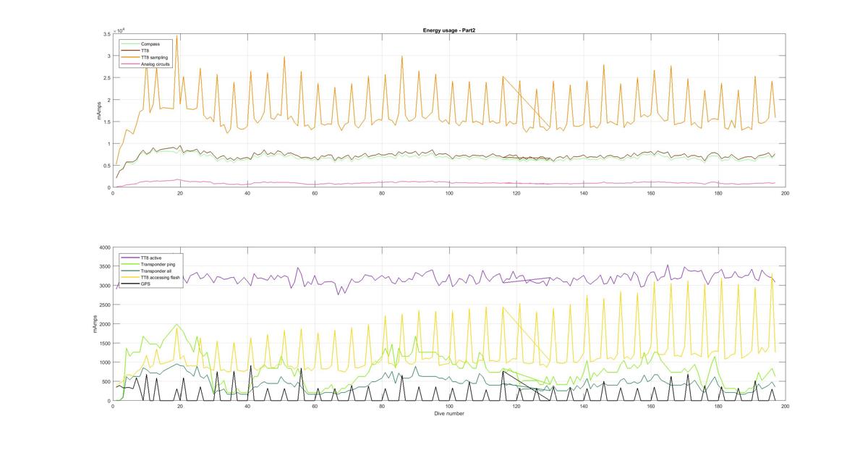This screenshot has width=868, height=450.
Task: Select the "Analog circuits" legend label
Action: (156, 64)
